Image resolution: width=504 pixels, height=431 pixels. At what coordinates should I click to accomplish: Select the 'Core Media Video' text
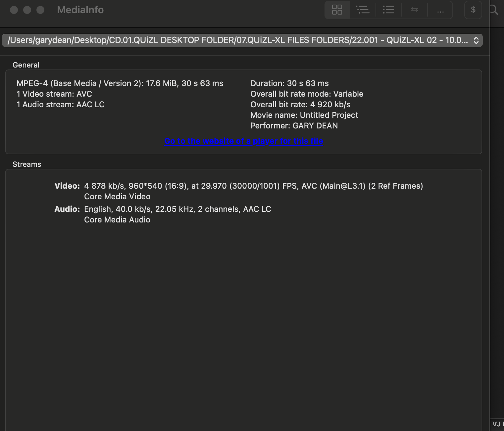pos(117,197)
